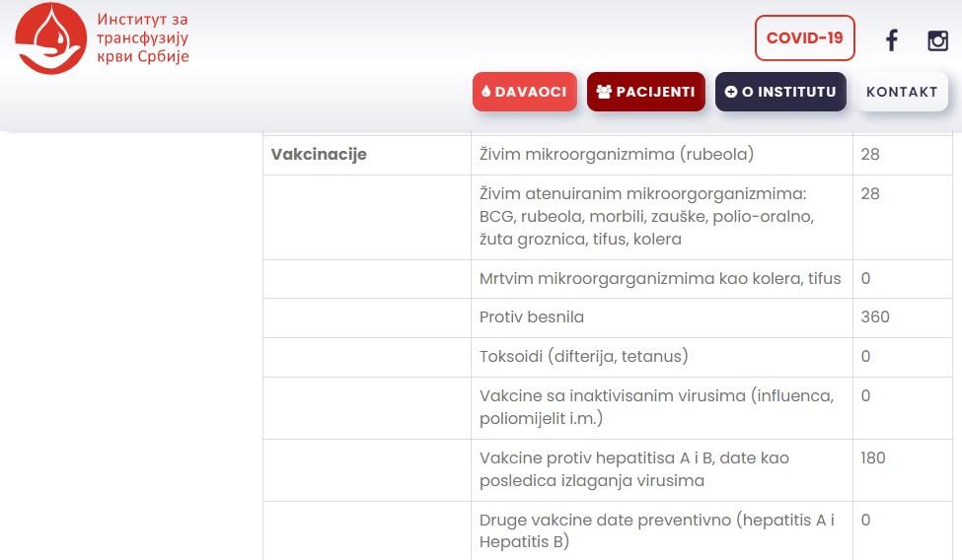
Task: Open the Facebook page icon
Action: coord(891,39)
